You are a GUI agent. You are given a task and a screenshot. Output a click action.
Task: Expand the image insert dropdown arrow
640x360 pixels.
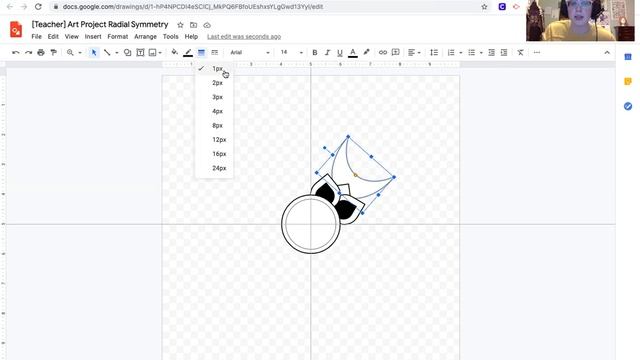160,53
